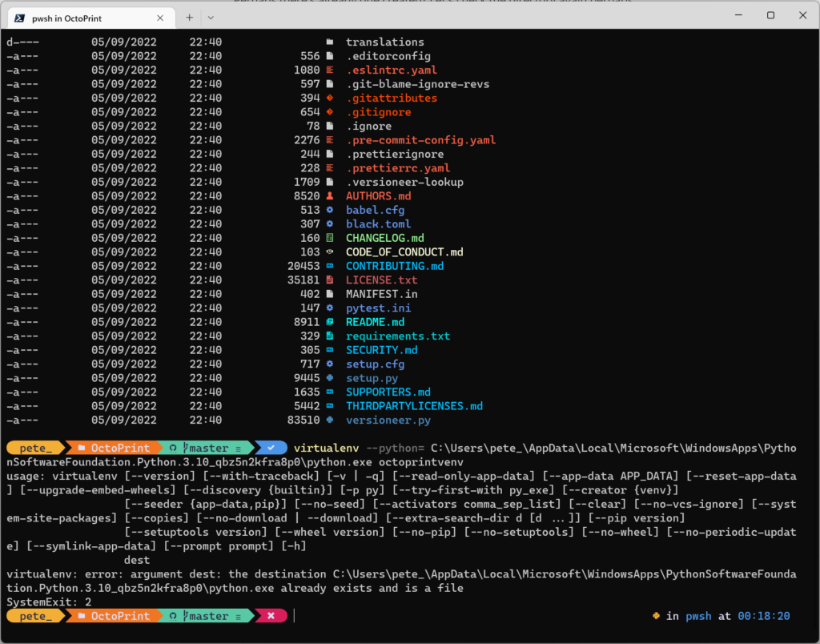Click the person icon beside AUTHORS.md
This screenshot has height=644, width=820.
(x=330, y=196)
